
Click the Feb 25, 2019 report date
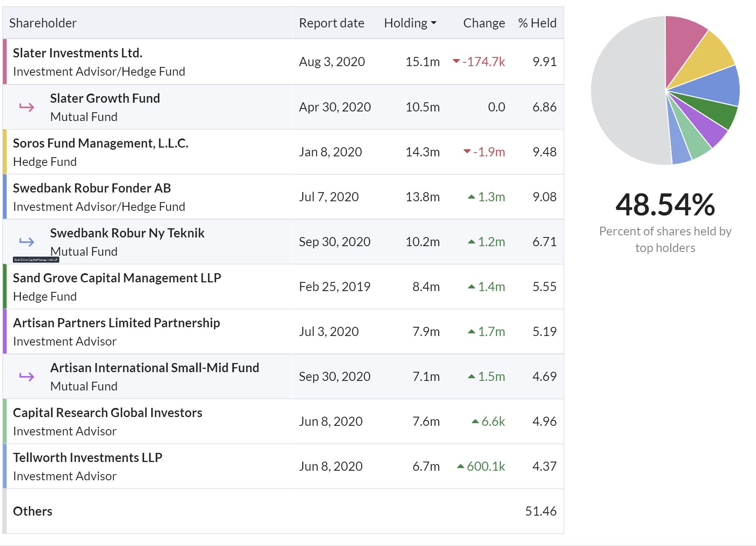335,287
